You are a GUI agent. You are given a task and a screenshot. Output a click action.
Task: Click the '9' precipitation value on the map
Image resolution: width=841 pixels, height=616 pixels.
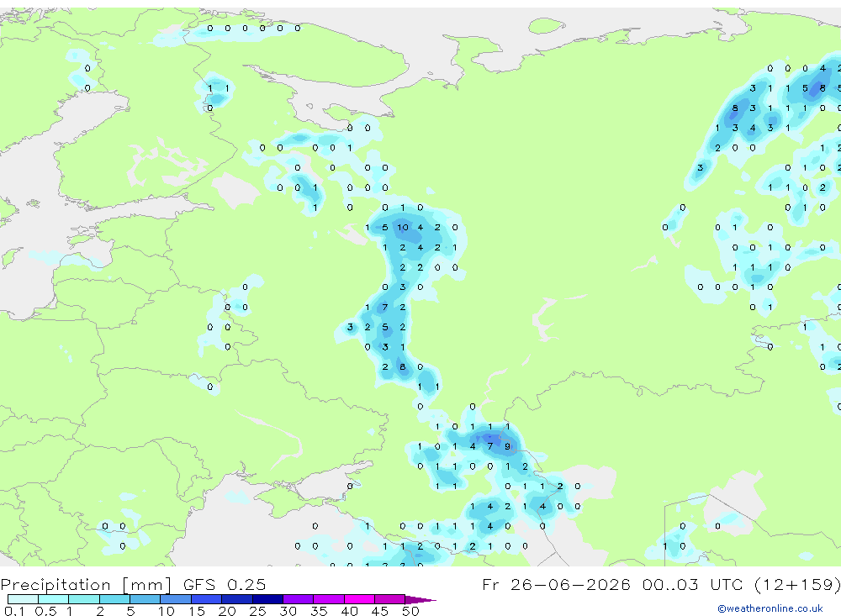507,446
